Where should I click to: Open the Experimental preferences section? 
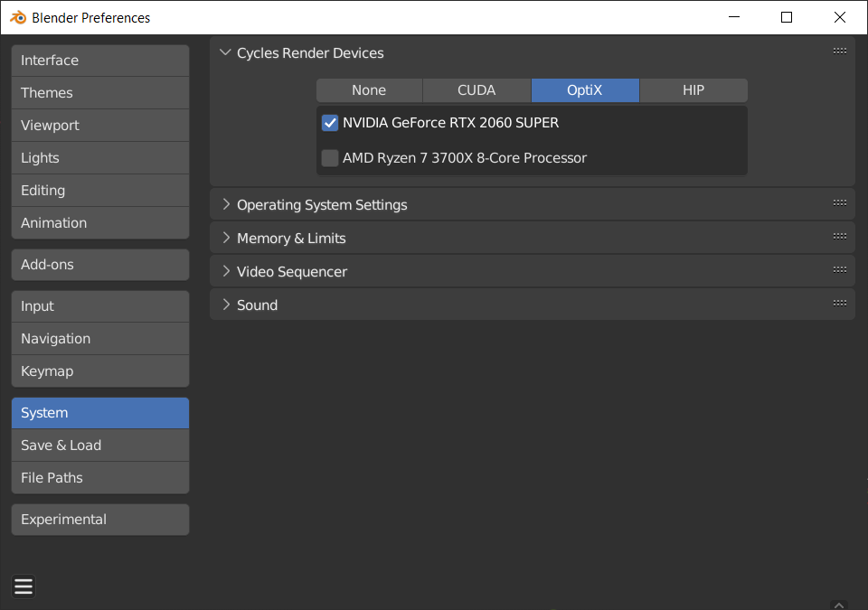click(x=100, y=520)
